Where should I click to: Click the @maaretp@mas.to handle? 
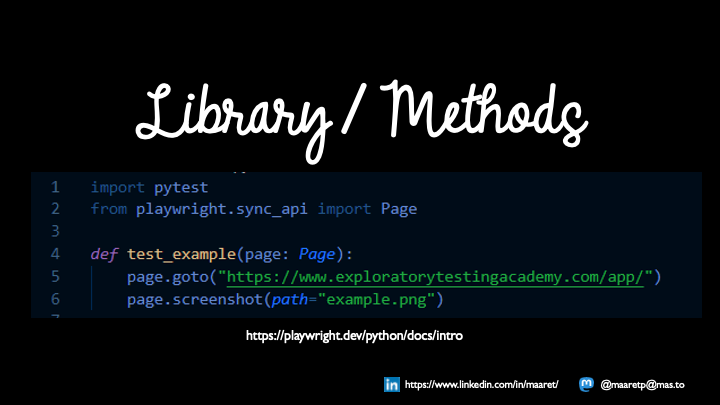point(642,385)
